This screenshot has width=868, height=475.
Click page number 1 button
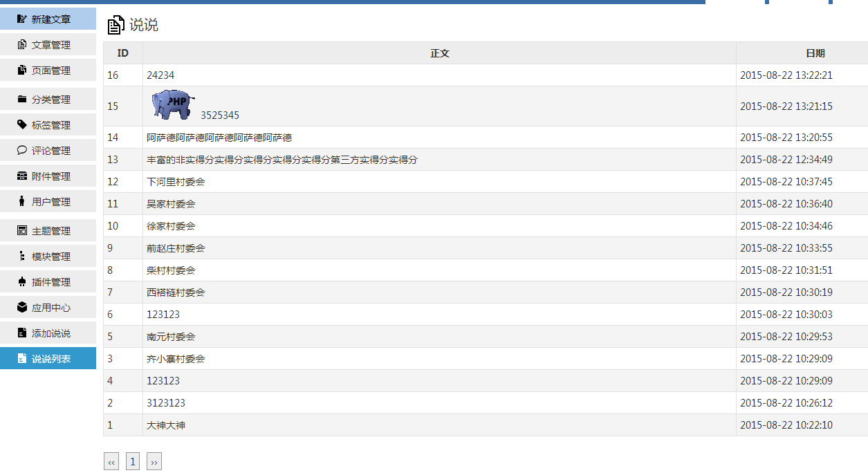click(x=133, y=462)
